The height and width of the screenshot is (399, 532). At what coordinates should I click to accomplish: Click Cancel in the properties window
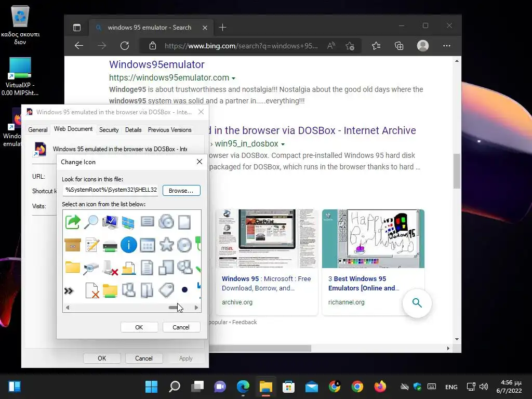pyautogui.click(x=144, y=358)
